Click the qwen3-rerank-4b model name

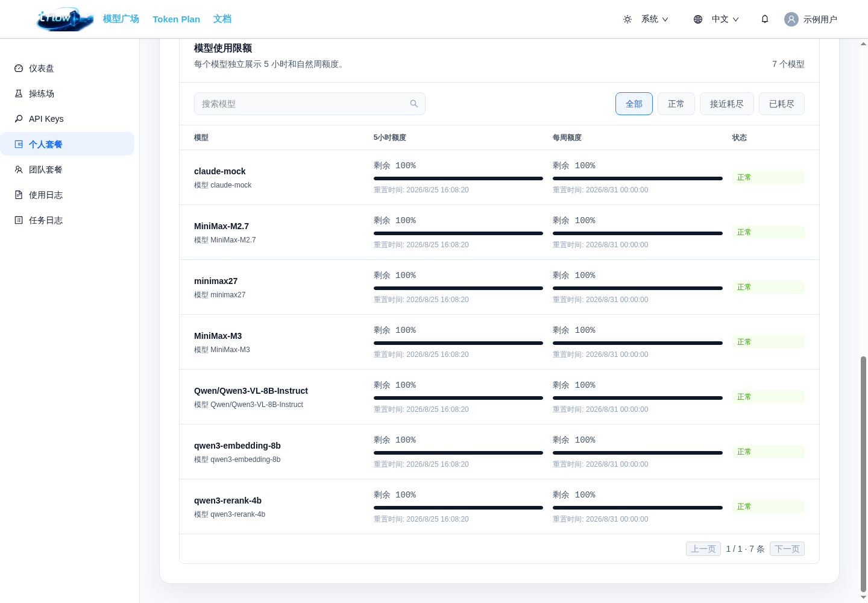[228, 500]
